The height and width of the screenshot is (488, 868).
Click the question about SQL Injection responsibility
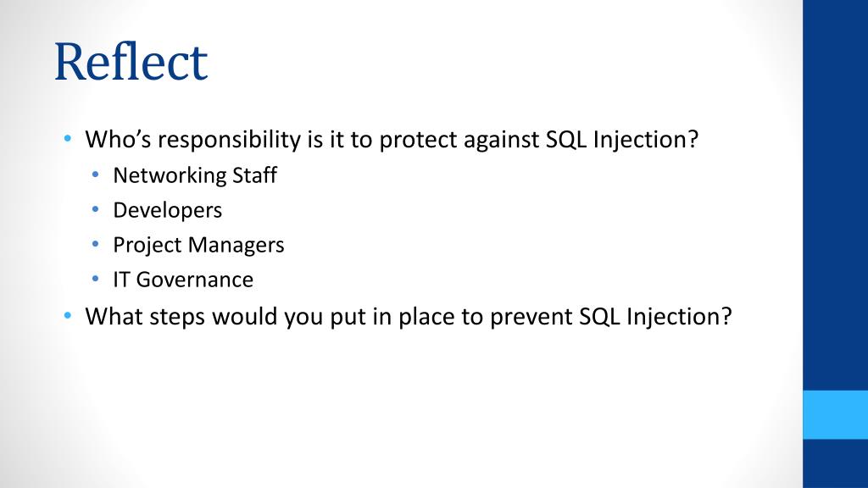coord(392,140)
